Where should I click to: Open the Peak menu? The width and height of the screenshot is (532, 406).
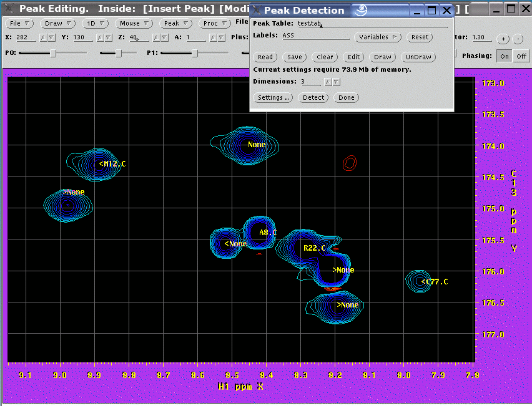point(175,23)
